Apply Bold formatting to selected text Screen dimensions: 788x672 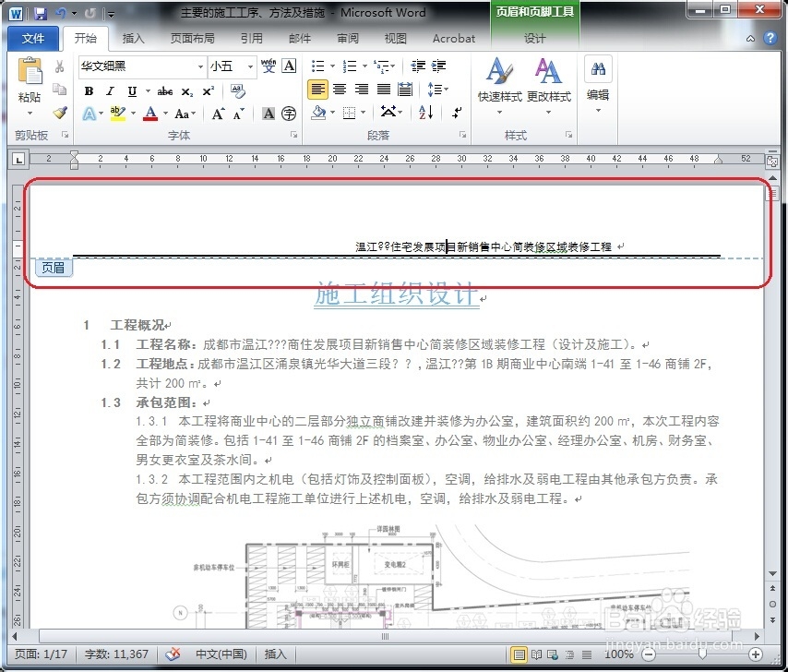89,90
